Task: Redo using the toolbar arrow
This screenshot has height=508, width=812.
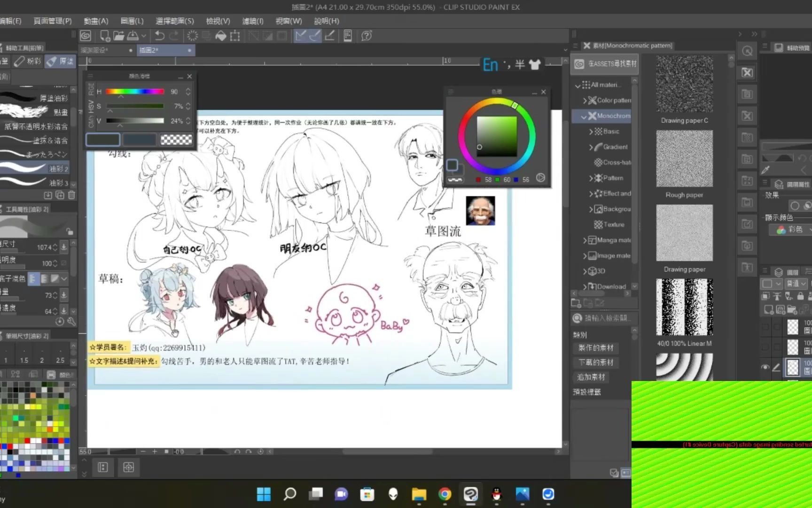Action: click(x=174, y=36)
